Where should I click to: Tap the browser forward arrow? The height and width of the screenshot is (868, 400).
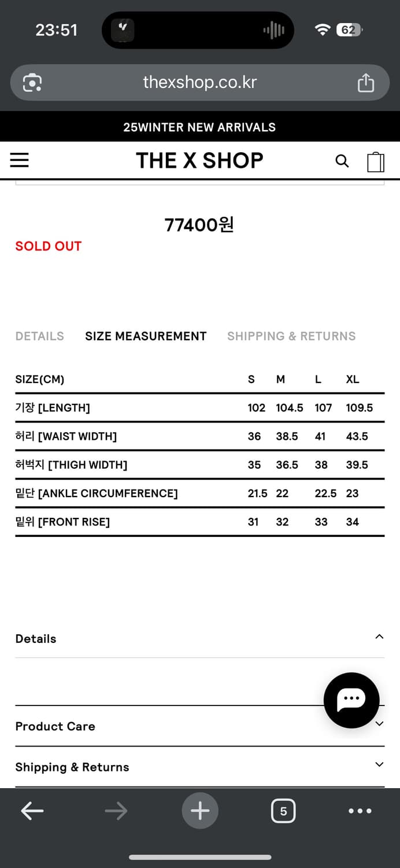click(116, 811)
